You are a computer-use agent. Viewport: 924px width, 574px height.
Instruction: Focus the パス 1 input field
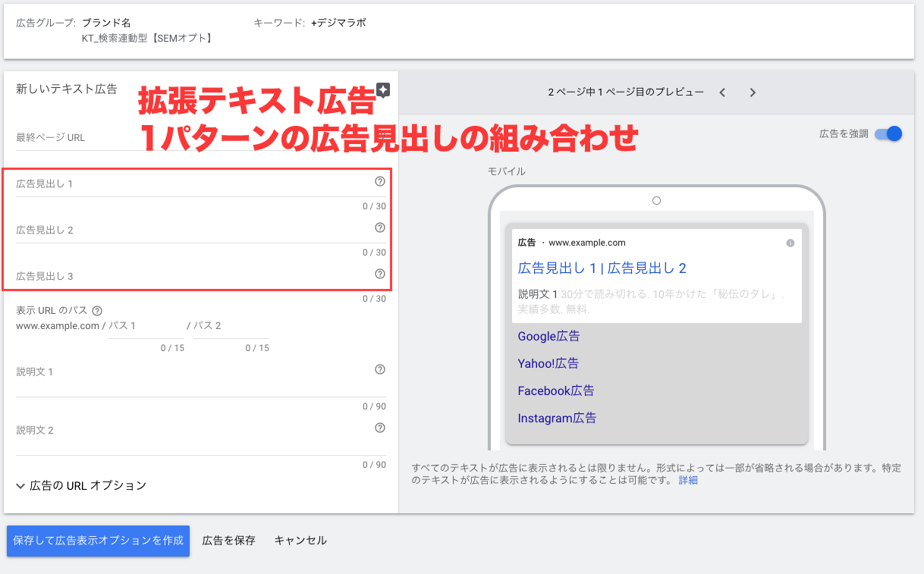(x=146, y=327)
